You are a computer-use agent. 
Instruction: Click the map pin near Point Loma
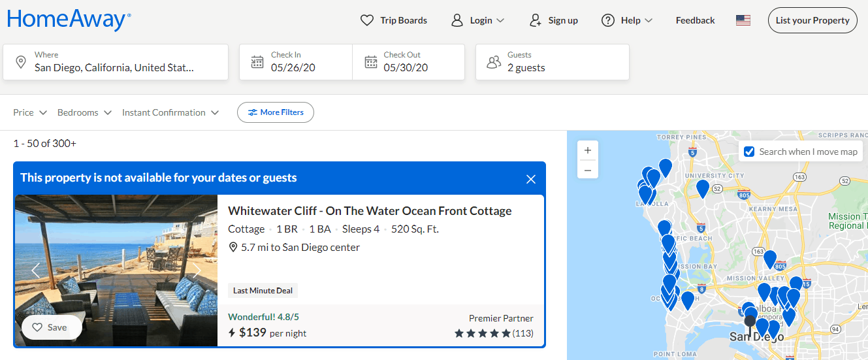[687, 300]
